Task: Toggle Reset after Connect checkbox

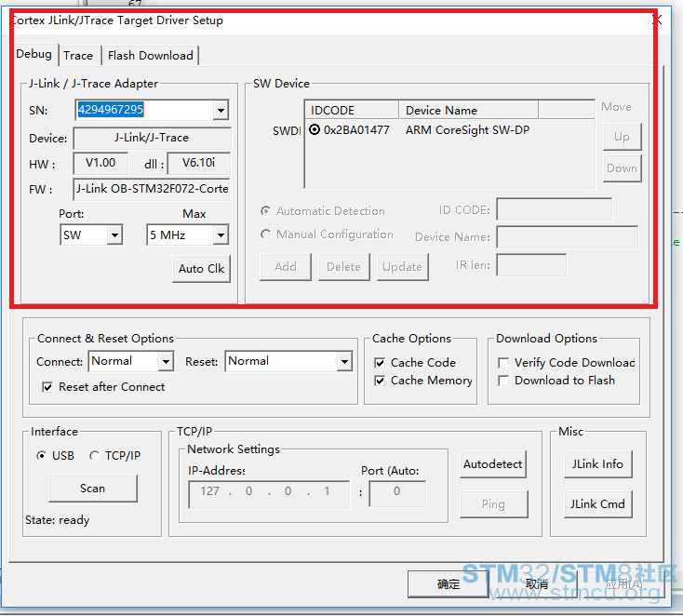Action: (47, 387)
